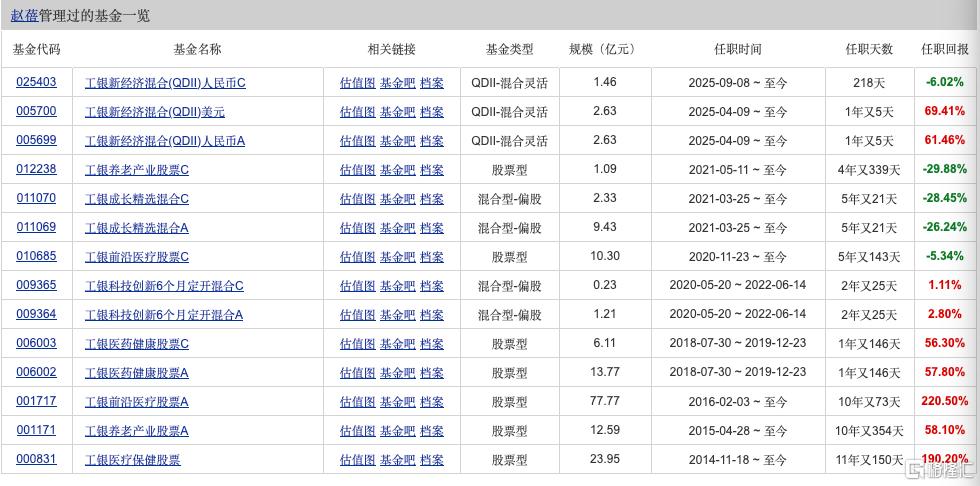This screenshot has height=486, width=980.
Task: Open 工银新经济混合(QDII)人民币A fund page
Action: (165, 141)
